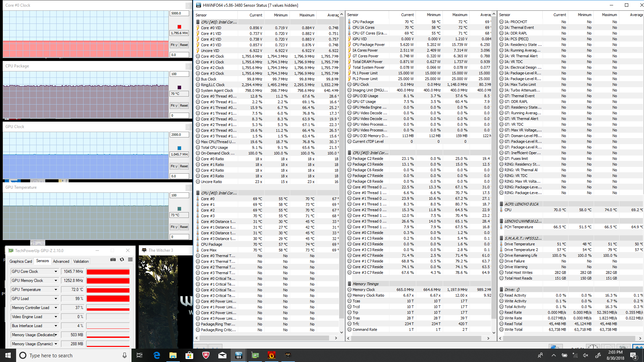The width and height of the screenshot is (644, 362).
Task: Select the IA: Thermal Event sensor row
Action: [571, 27]
